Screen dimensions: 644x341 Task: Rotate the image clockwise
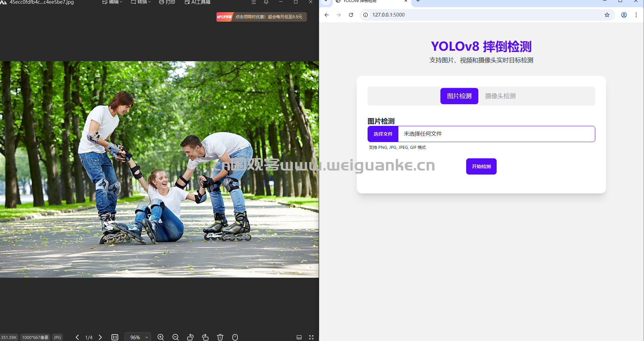205,337
